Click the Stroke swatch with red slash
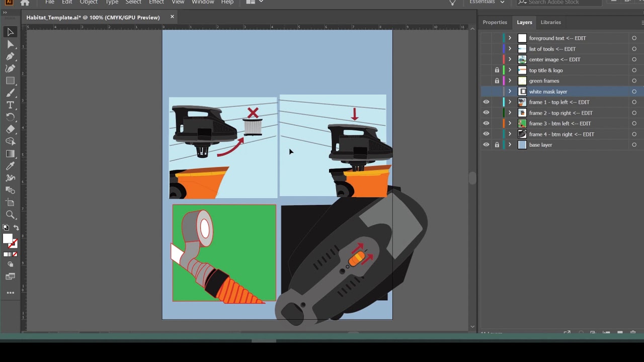The width and height of the screenshot is (644, 362). [14, 244]
